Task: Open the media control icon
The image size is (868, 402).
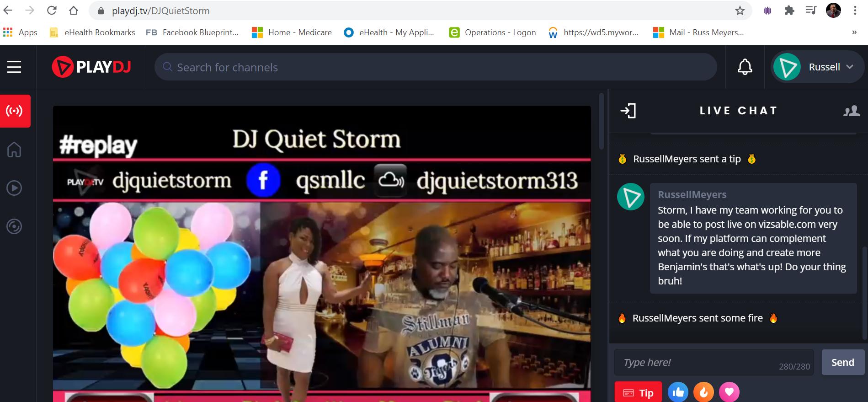Action: 811,10
